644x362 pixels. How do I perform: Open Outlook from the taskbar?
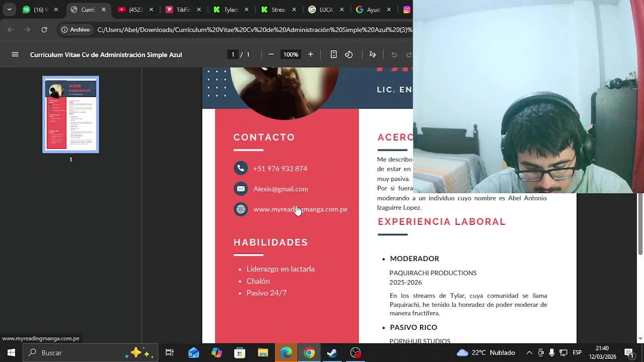point(193,352)
